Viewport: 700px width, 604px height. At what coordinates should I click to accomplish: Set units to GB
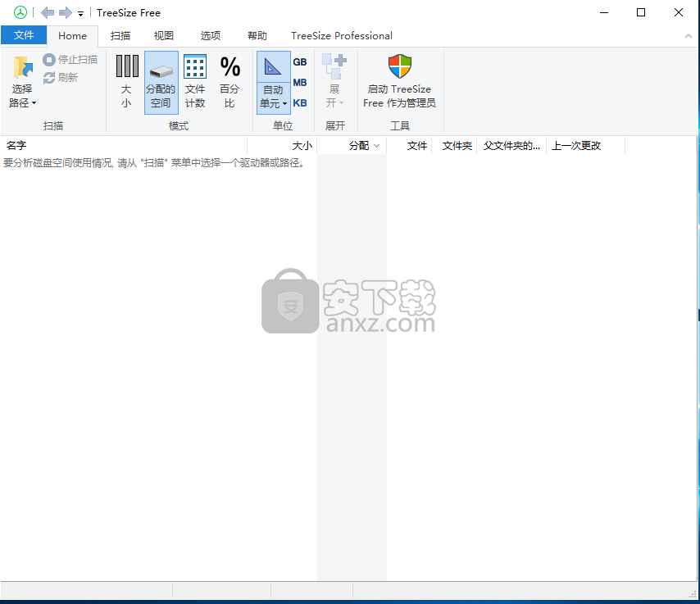click(x=300, y=62)
